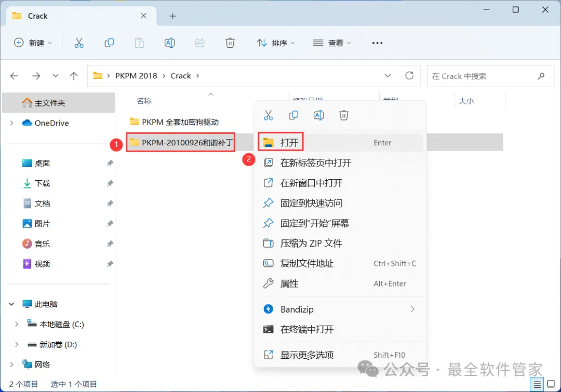Select 主文件夹 in navigation pane
This screenshot has height=392, width=561.
pyautogui.click(x=59, y=103)
